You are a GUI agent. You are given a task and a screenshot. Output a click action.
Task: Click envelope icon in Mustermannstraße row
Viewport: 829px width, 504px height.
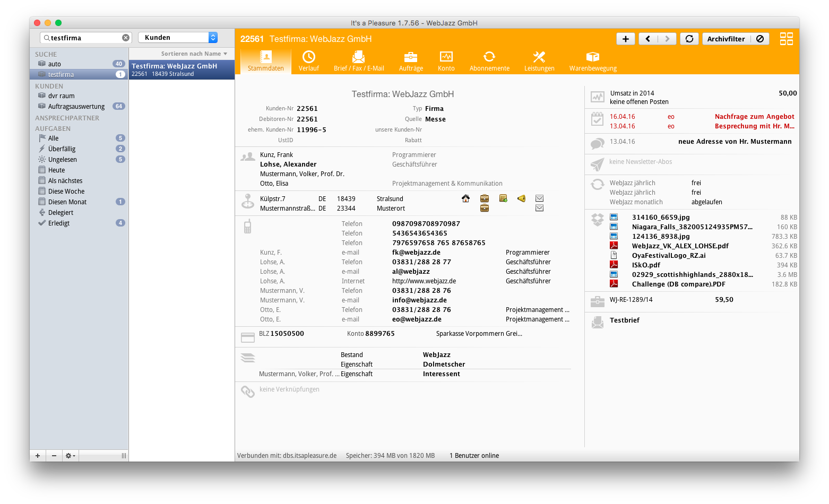[x=540, y=208]
